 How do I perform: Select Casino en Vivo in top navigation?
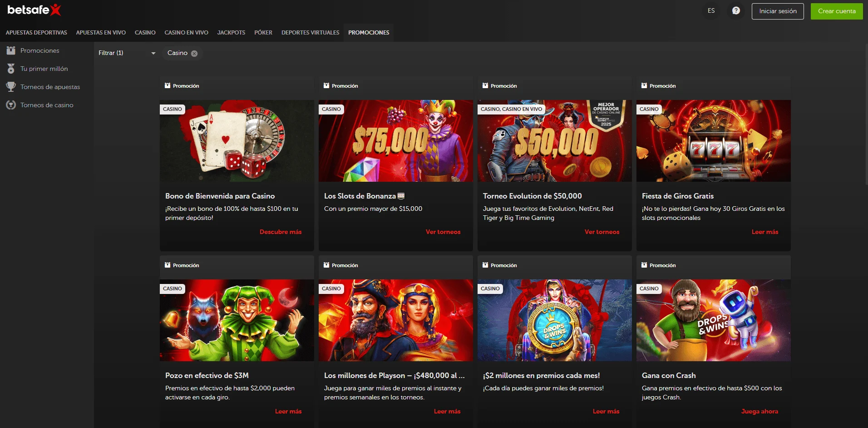(x=186, y=33)
